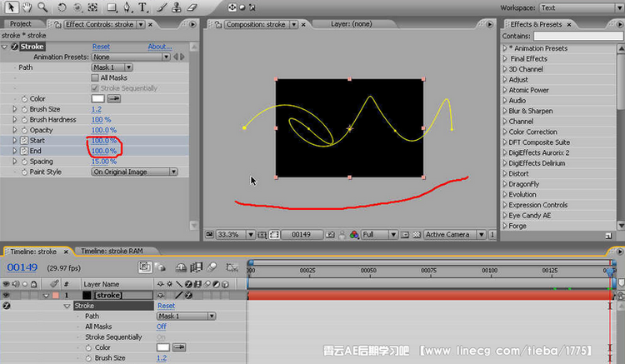
Task: Toggle the lock on the Effect Controls panel
Action: (x=57, y=24)
